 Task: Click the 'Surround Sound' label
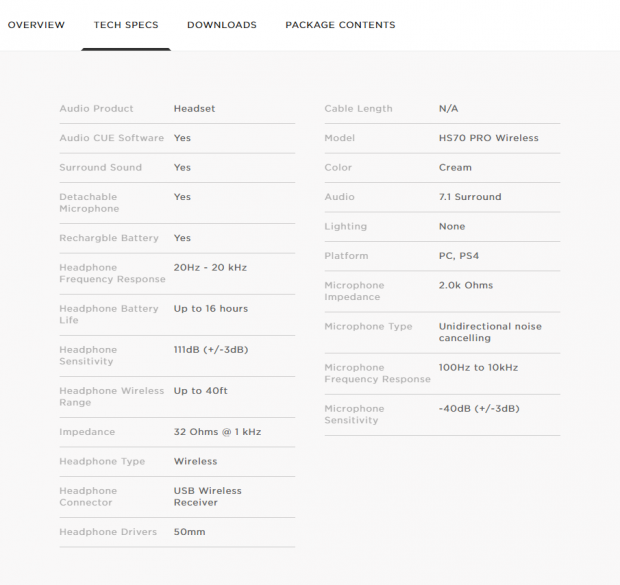point(100,167)
